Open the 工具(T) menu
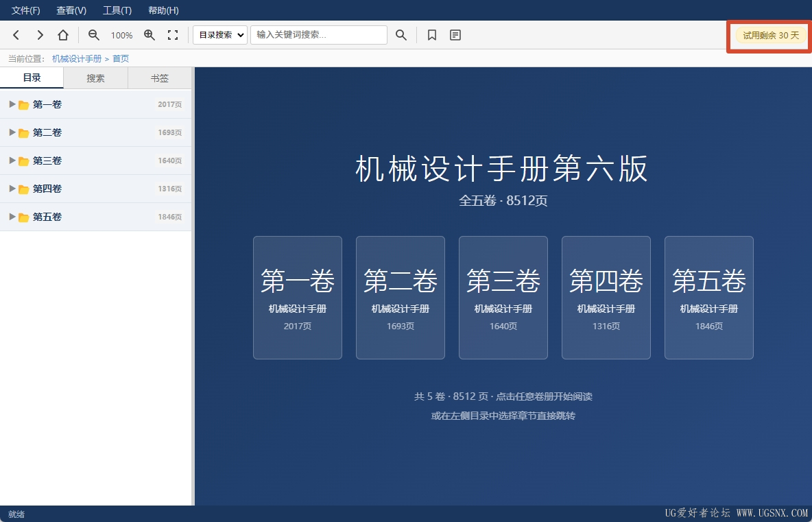The height and width of the screenshot is (522, 812). tap(117, 10)
